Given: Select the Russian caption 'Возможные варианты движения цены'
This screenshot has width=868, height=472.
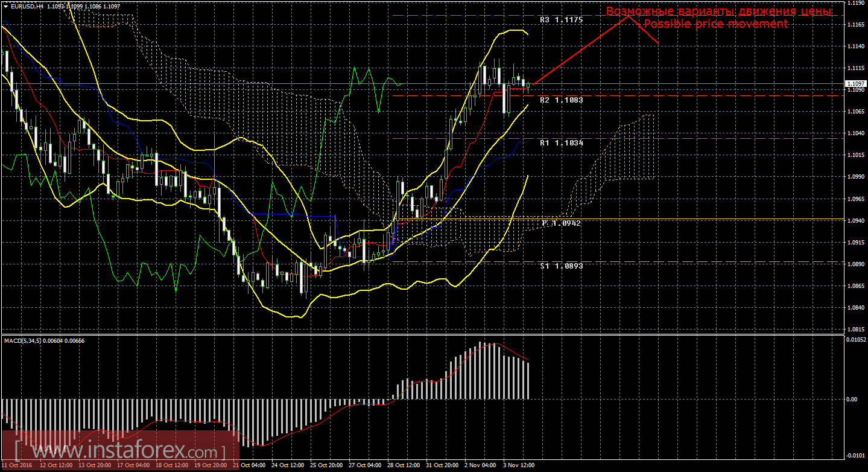Looking at the screenshot, I should pos(718,11).
